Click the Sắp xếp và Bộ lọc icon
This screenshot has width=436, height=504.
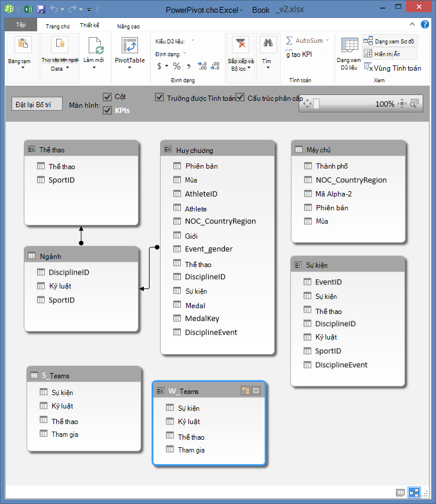click(x=241, y=44)
